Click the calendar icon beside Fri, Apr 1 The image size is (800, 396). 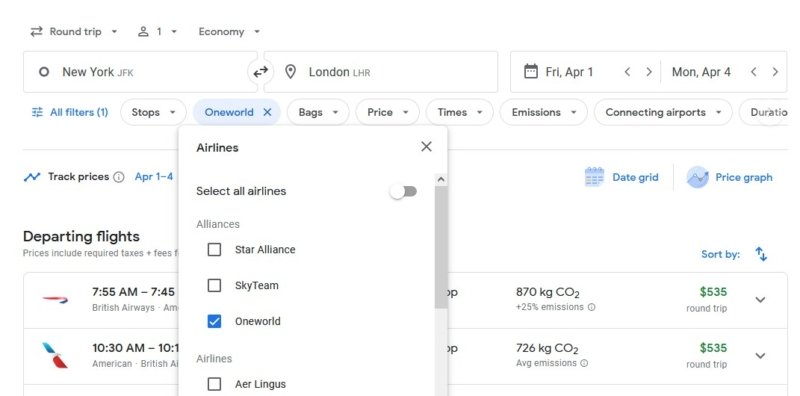click(x=531, y=71)
